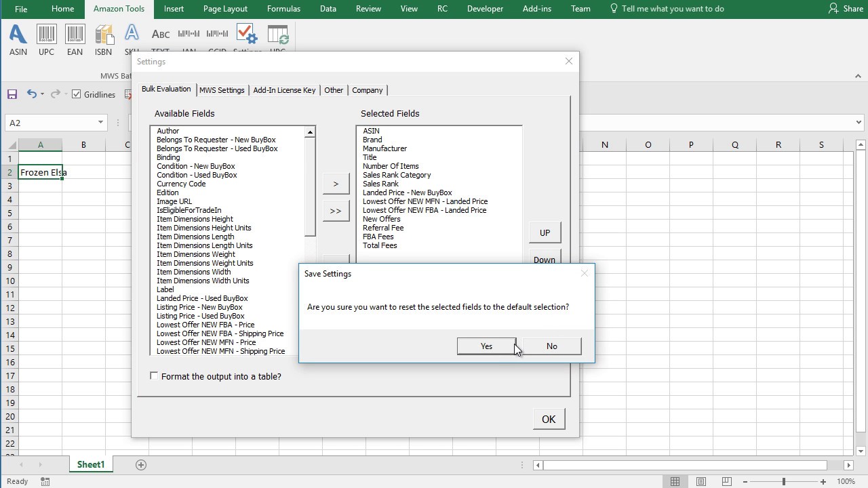Click the >> add all button
868x488 pixels.
point(336,211)
